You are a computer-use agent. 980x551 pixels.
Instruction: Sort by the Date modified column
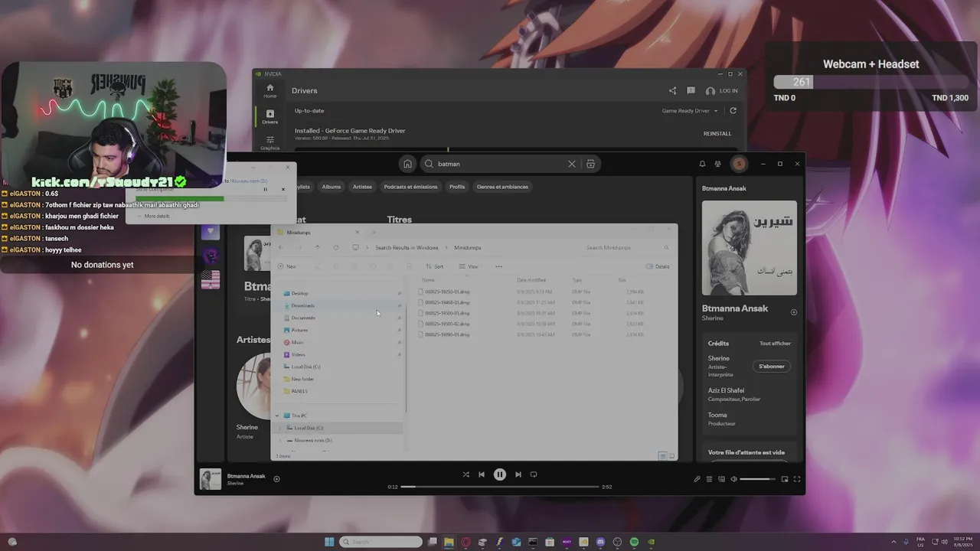tap(531, 279)
